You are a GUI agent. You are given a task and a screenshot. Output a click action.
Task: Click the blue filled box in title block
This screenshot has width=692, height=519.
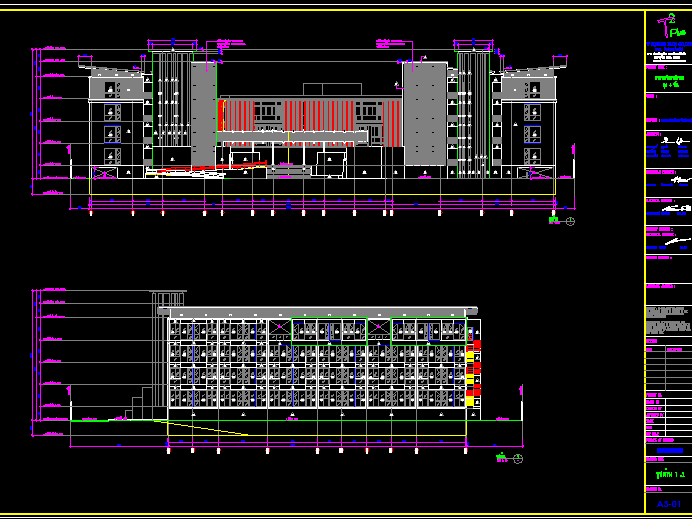pos(668,450)
